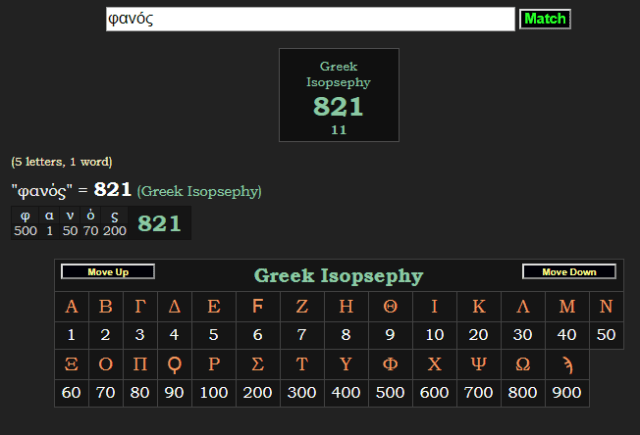Select the Alpha (Α) letter cell

71,307
